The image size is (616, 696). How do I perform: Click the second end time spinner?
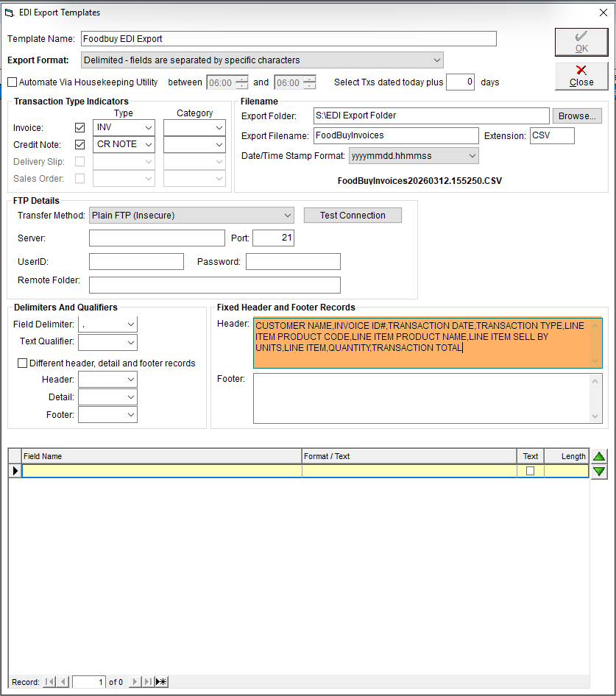click(310, 82)
